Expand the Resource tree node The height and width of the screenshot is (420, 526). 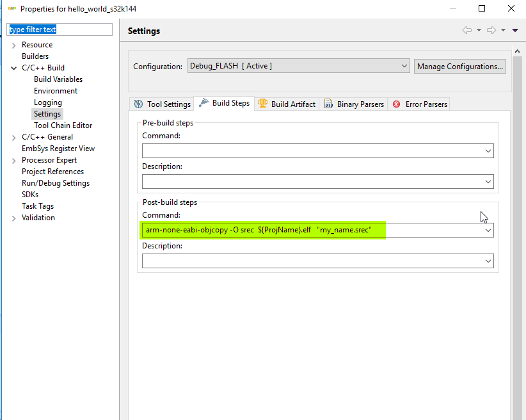click(x=14, y=45)
